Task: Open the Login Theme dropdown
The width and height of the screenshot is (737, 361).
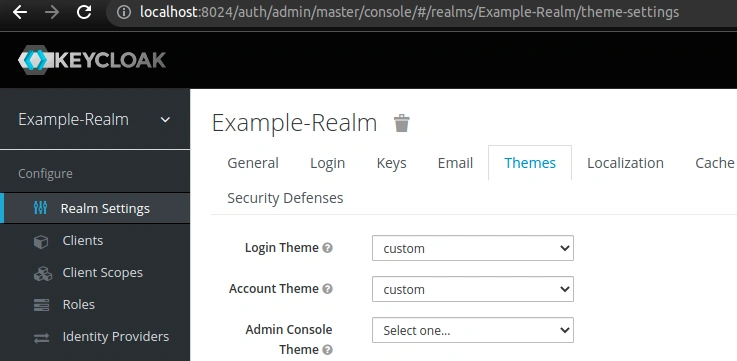Action: pyautogui.click(x=473, y=248)
